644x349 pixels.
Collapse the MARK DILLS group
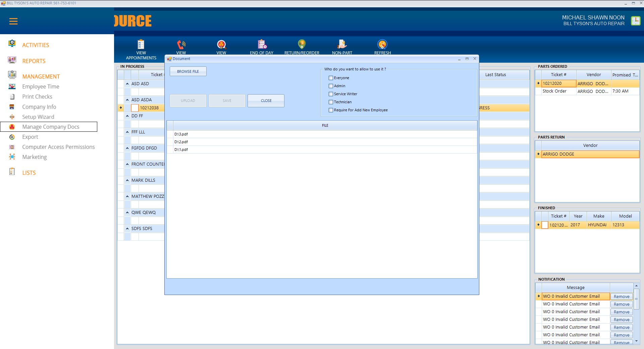click(127, 180)
